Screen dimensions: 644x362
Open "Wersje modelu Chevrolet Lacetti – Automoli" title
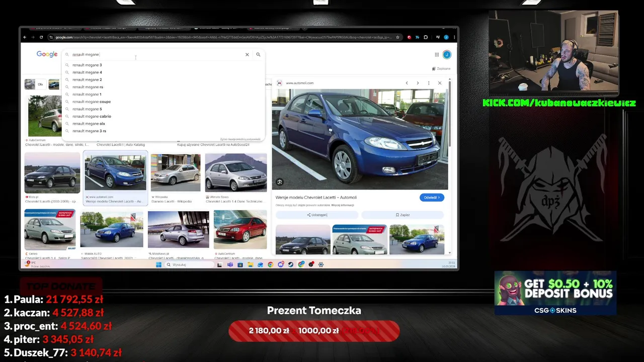point(316,198)
